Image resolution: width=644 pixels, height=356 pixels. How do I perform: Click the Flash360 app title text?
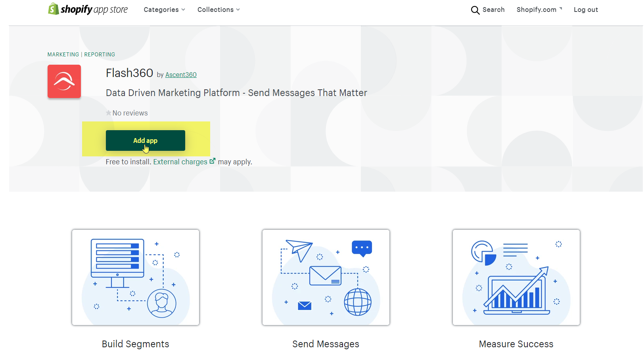(x=130, y=73)
